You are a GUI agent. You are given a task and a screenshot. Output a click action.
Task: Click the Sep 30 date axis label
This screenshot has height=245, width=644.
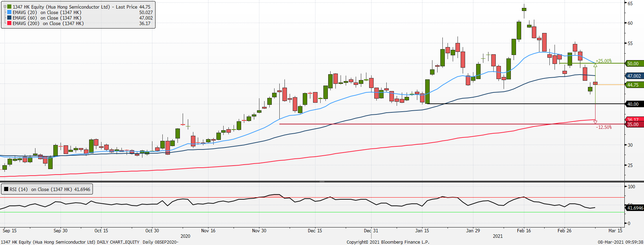(x=61, y=231)
